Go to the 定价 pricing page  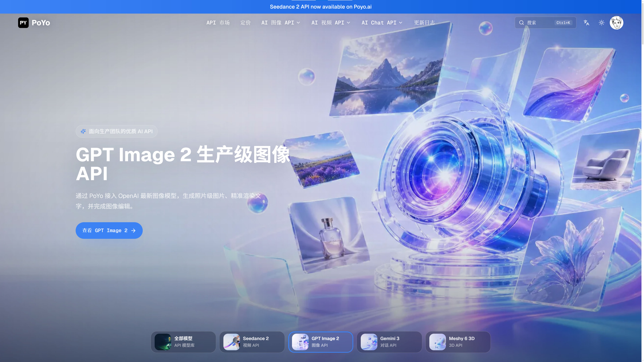(x=246, y=23)
